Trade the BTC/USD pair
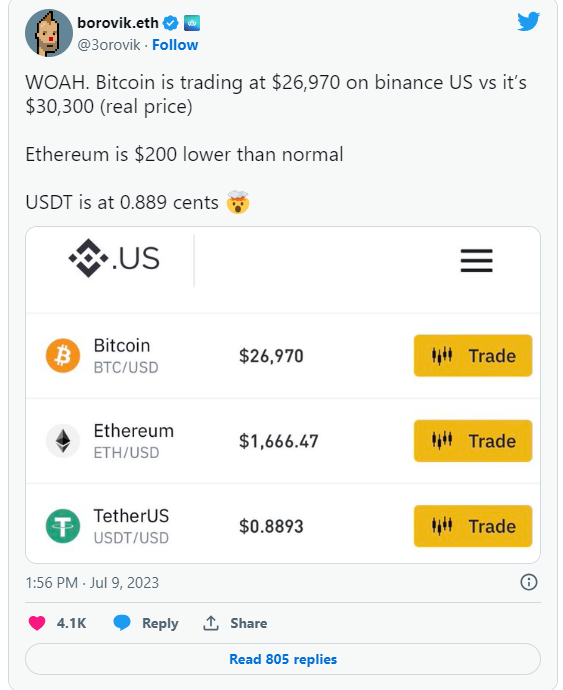 [x=473, y=356]
